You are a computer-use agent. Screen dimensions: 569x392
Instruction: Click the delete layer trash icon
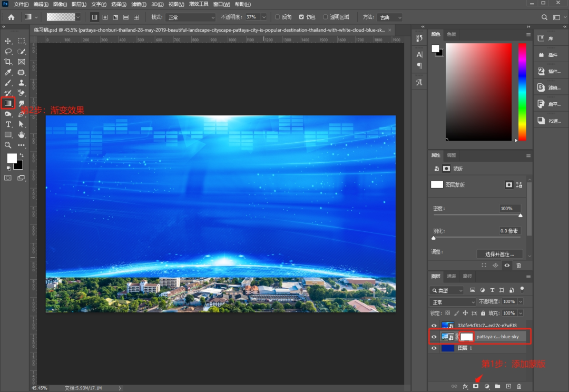coord(519,386)
